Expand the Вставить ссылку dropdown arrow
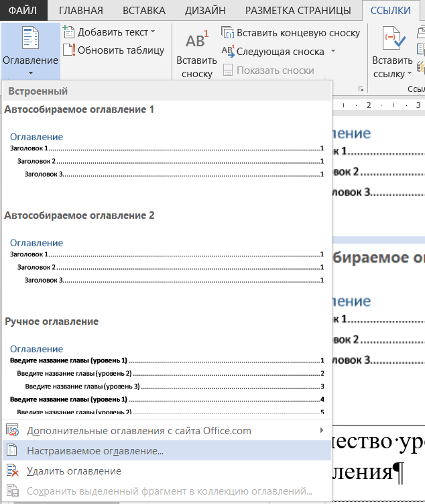 [x=410, y=73]
